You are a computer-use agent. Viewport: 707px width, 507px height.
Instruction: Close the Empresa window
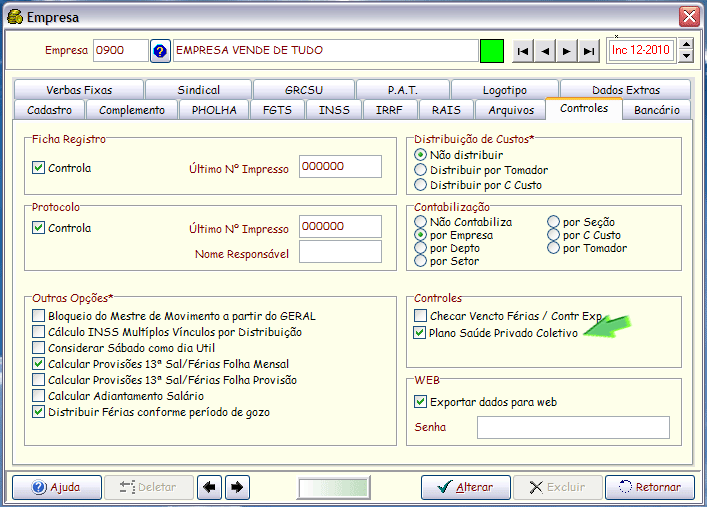coord(689,17)
